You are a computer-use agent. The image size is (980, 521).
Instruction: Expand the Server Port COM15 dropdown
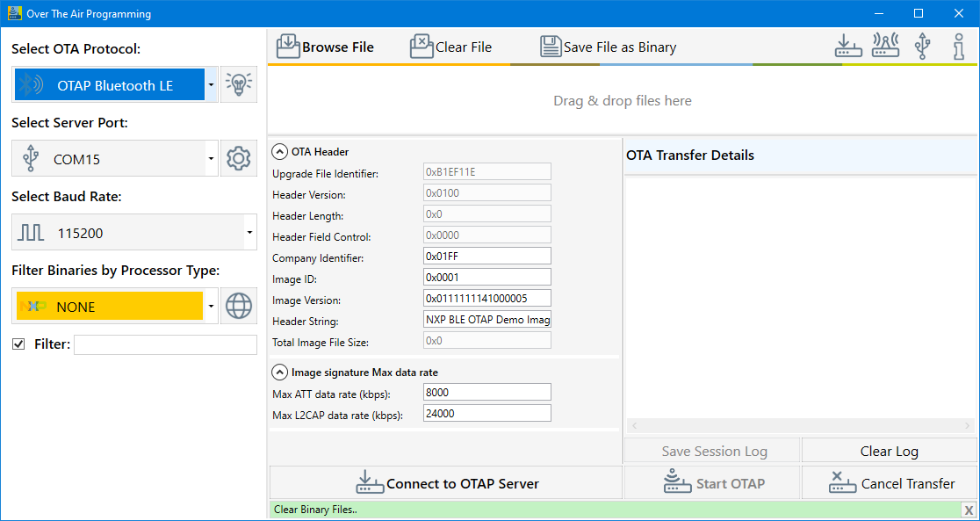[211, 159]
